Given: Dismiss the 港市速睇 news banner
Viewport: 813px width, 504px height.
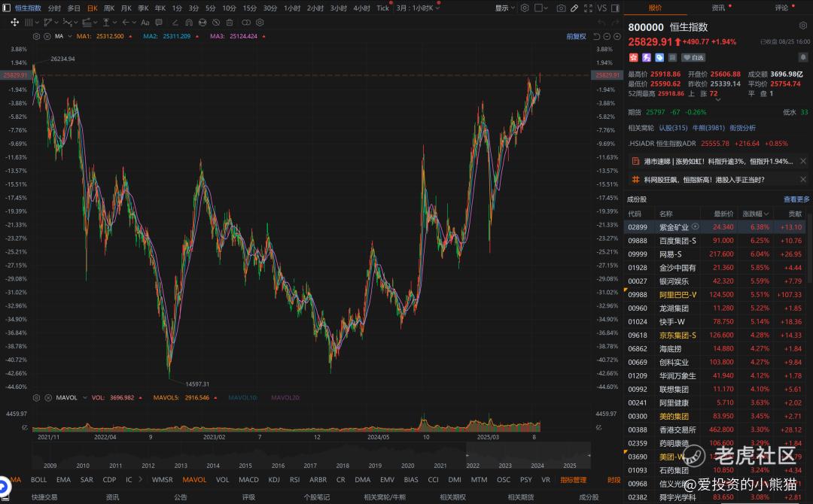Looking at the screenshot, I should [x=802, y=161].
